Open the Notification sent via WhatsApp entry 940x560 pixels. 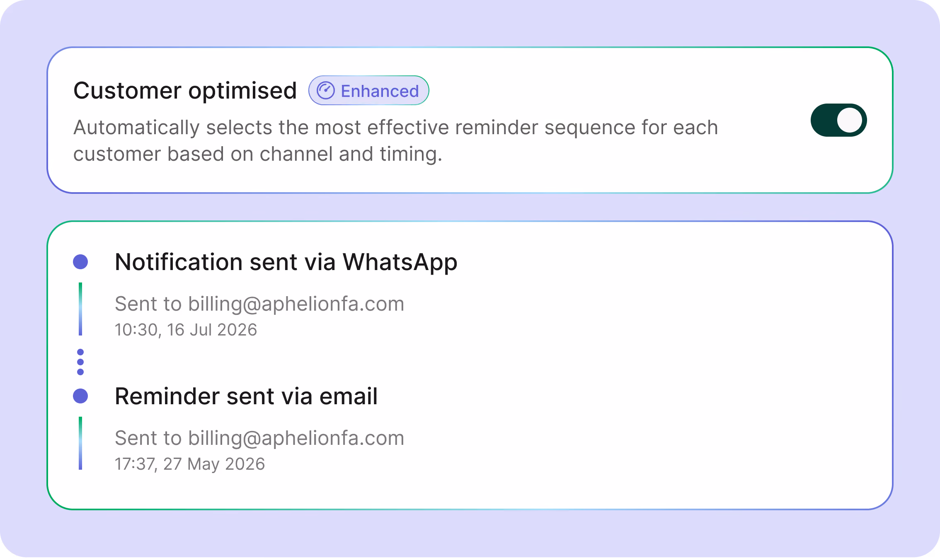coord(286,262)
